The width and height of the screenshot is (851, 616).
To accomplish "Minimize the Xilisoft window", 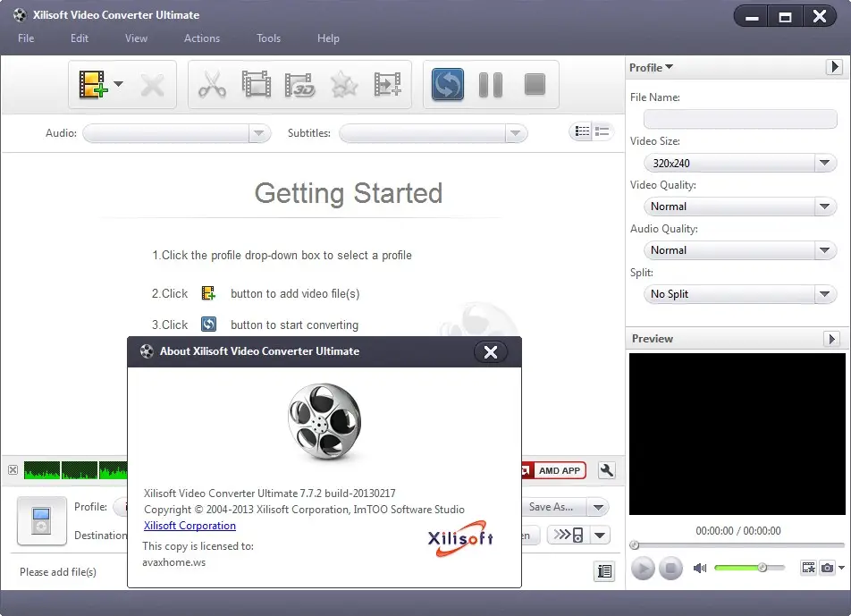I will point(752,17).
